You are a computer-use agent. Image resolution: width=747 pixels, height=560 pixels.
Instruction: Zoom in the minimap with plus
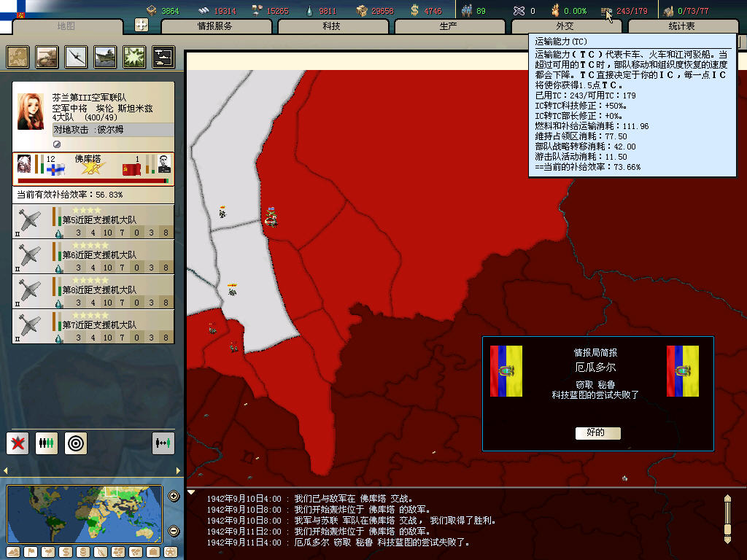click(x=174, y=496)
